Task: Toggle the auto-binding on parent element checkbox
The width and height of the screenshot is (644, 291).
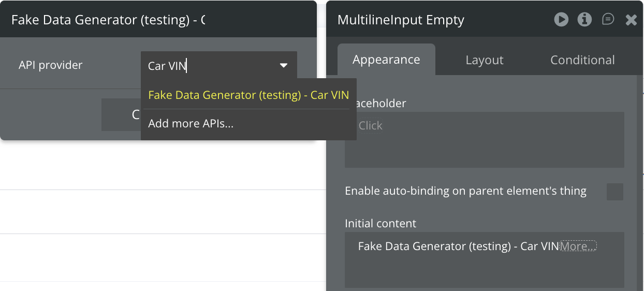Action: (615, 192)
